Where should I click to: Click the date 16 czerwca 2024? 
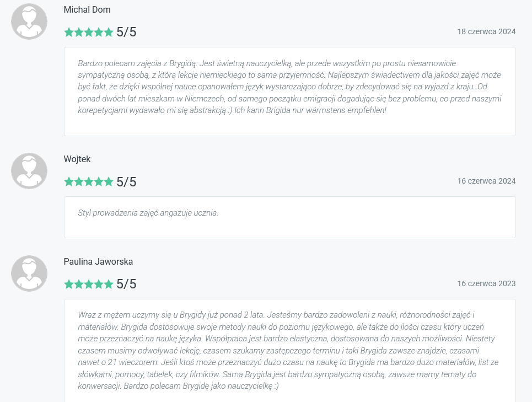486,181
